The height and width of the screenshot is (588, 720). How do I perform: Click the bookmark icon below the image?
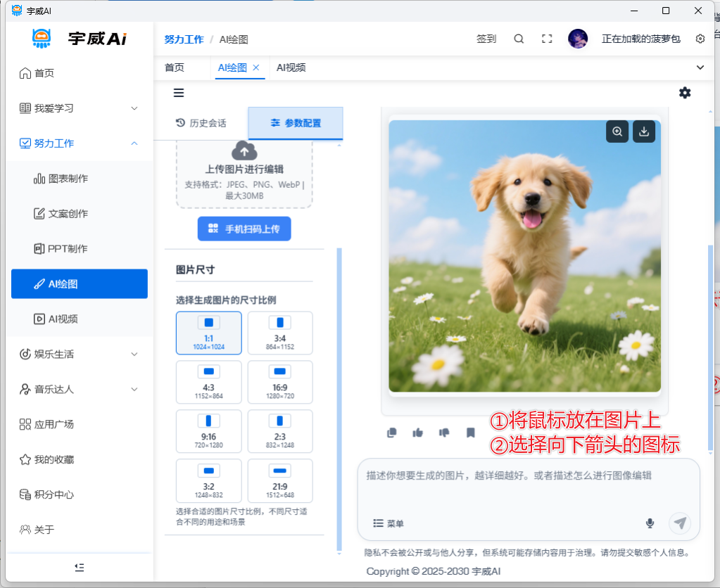click(x=470, y=433)
